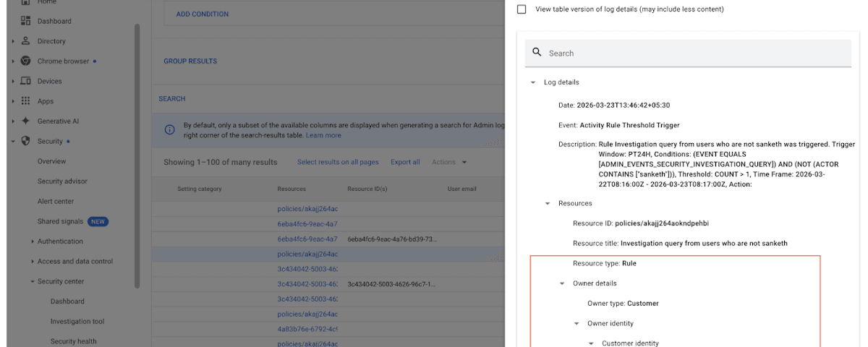The image size is (868, 347).
Task: Click the Learn more link
Action: (323, 135)
